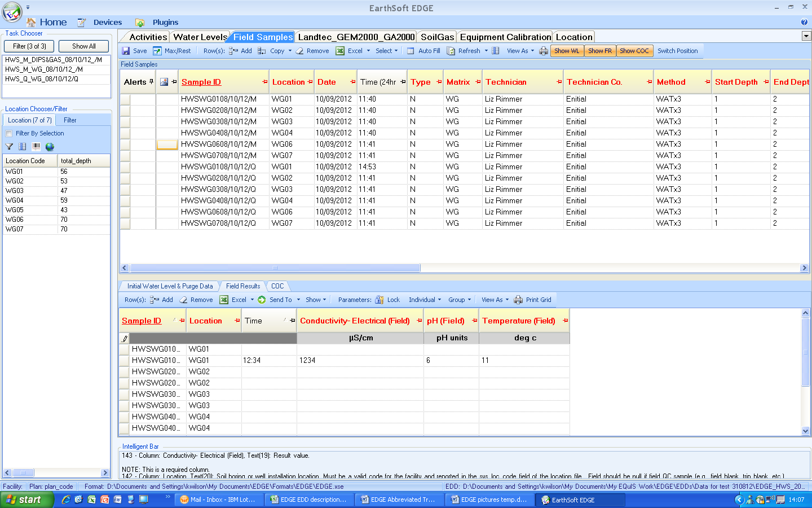Image resolution: width=812 pixels, height=508 pixels.
Task: Click the Field Samples horizontal scrollbar thumb
Action: [275, 268]
